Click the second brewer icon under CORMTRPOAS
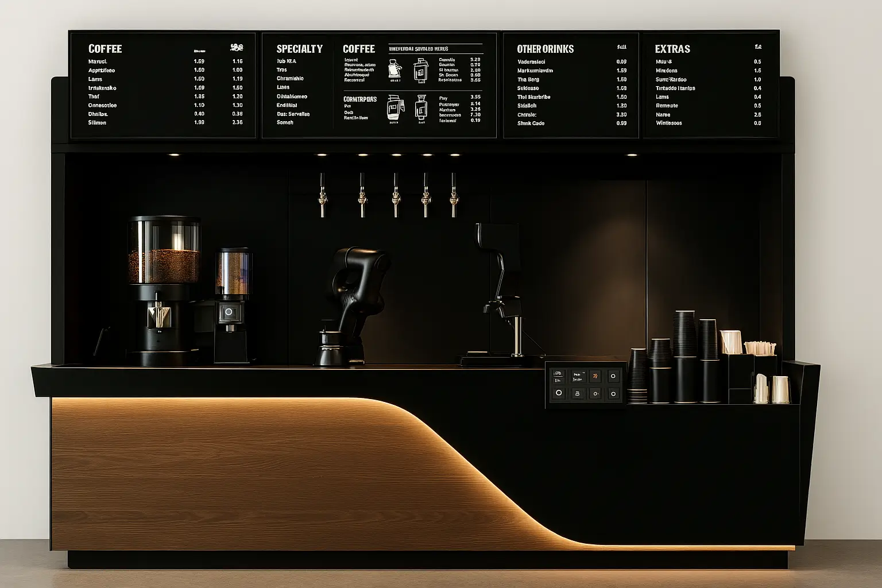The image size is (882, 588). 421,108
